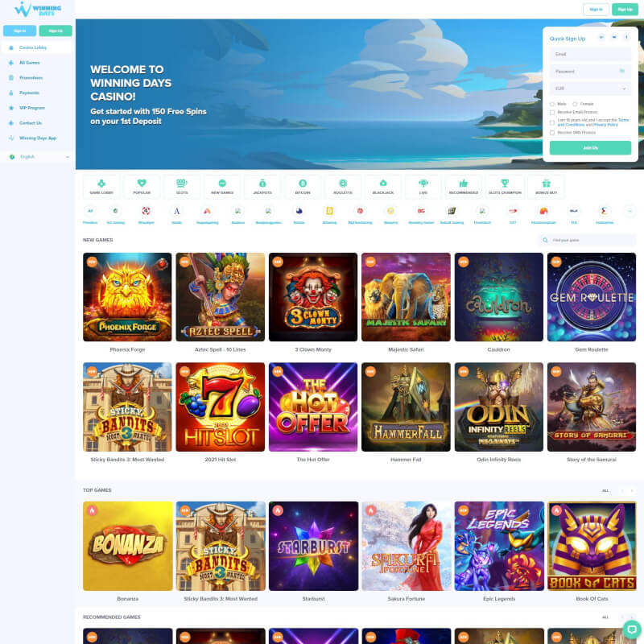Open live chat support bubble
The height and width of the screenshot is (644, 644).
[x=631, y=629]
